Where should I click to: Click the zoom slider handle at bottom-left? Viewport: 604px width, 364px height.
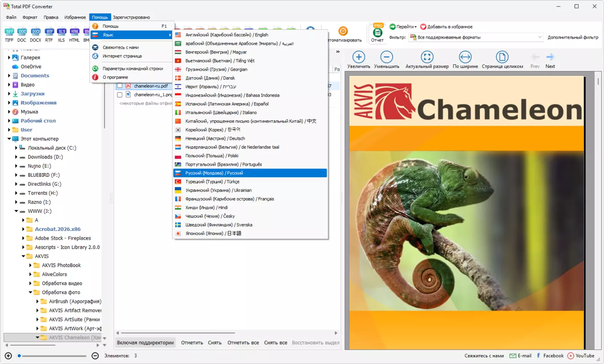[x=19, y=356]
